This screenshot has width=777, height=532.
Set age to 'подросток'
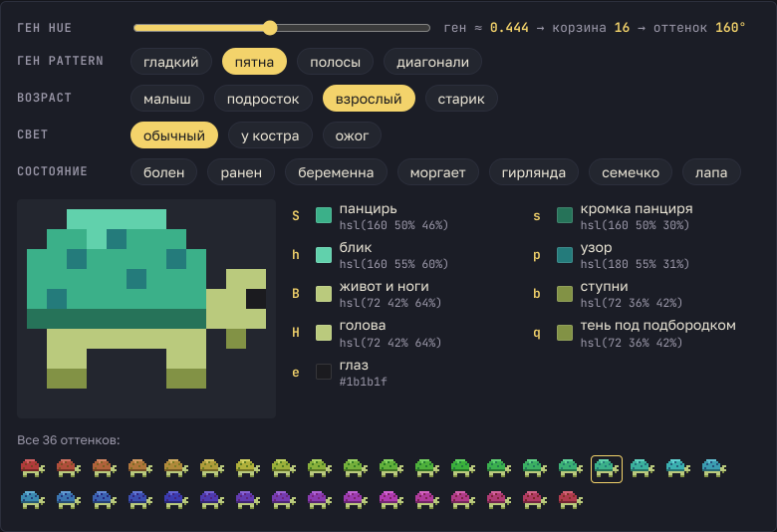coord(263,99)
